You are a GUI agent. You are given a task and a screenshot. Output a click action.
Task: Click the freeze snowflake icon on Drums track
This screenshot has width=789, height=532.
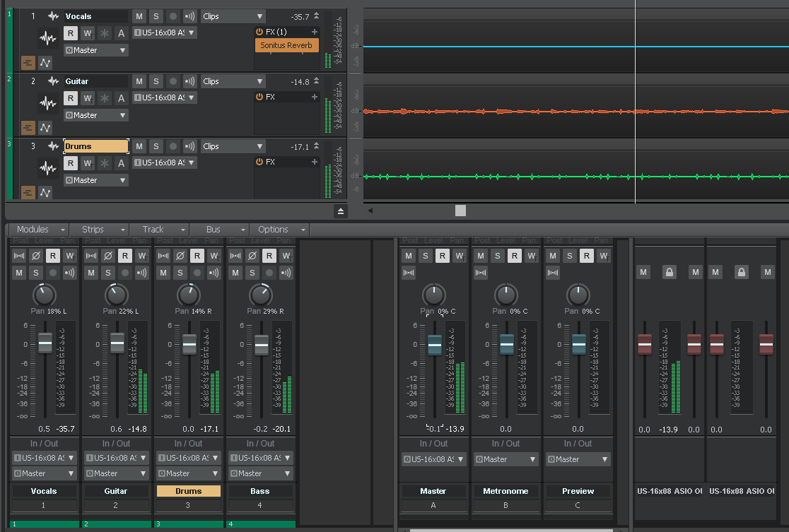tap(104, 163)
